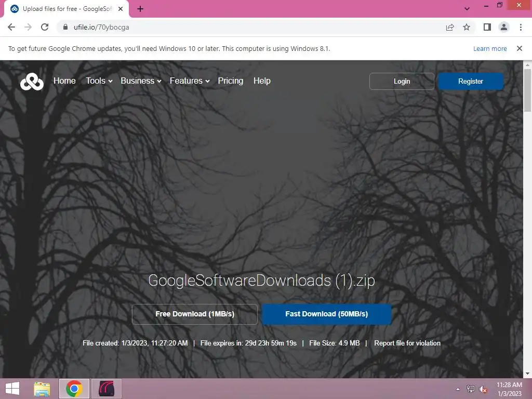Expand the Features dropdown menu

click(x=190, y=81)
